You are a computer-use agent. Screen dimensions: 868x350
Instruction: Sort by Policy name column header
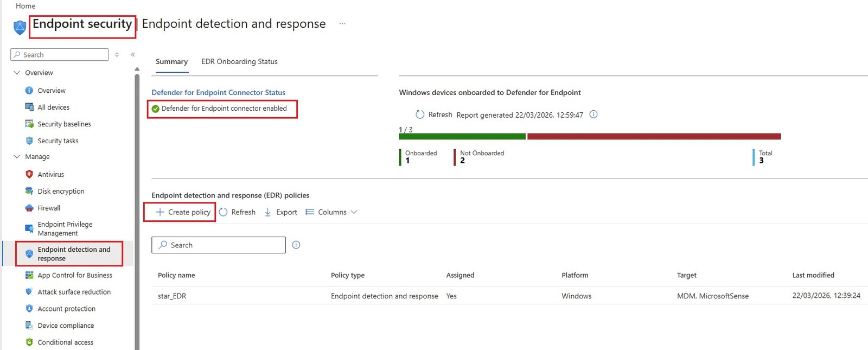point(176,276)
